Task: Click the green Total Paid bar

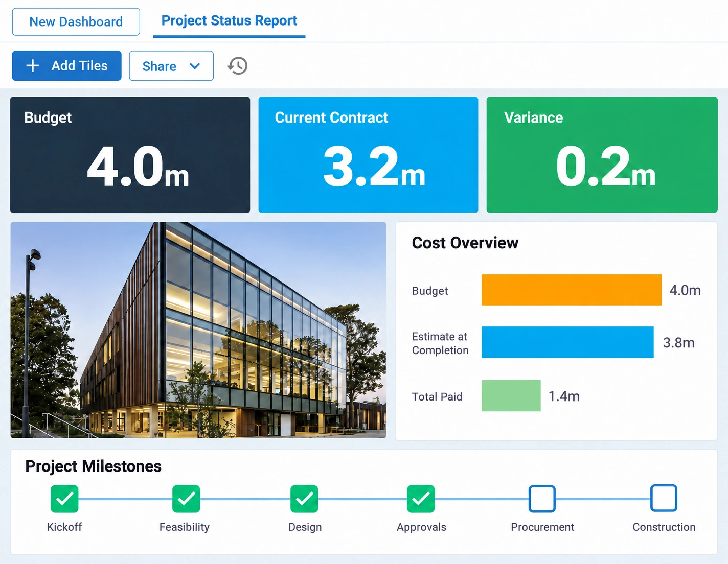Action: coord(511,395)
